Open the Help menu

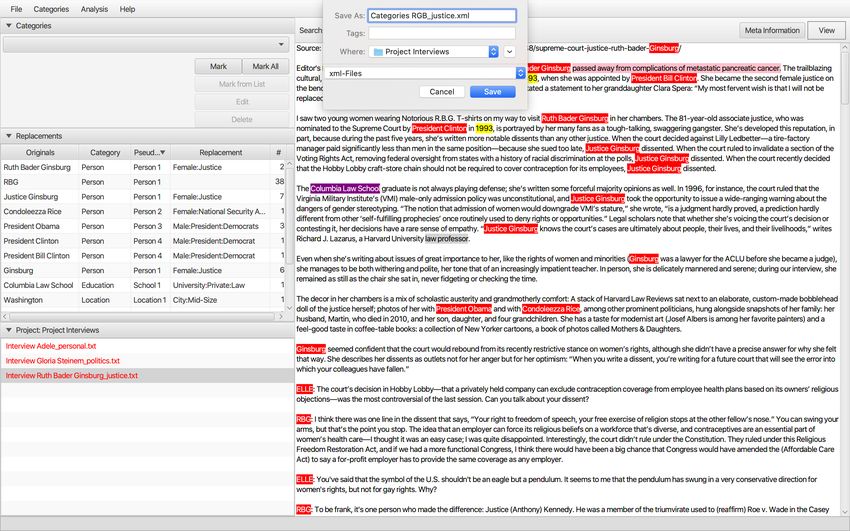pos(127,9)
